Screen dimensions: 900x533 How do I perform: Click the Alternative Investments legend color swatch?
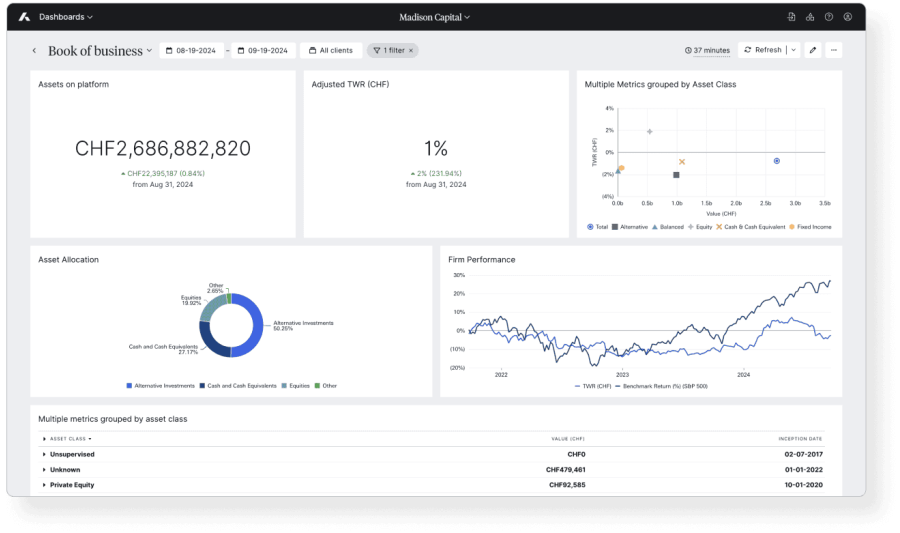click(x=130, y=385)
